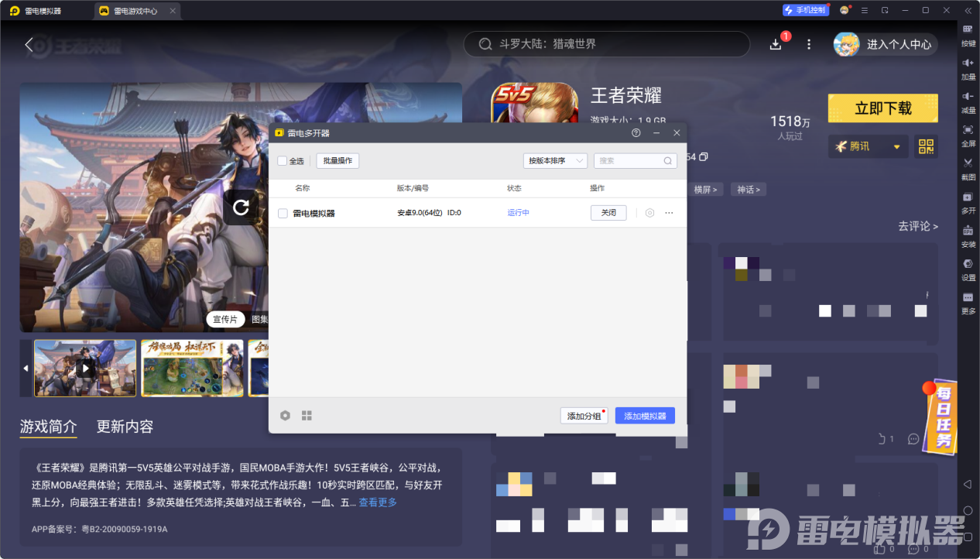Open the three vertical dots menu in the game center
The height and width of the screenshot is (559, 980).
point(809,44)
